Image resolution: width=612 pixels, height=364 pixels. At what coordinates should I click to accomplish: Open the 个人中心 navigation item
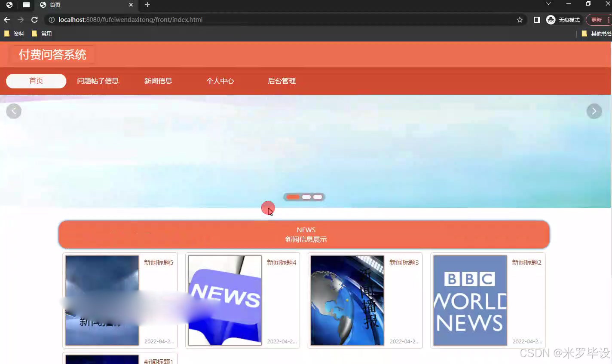[220, 81]
